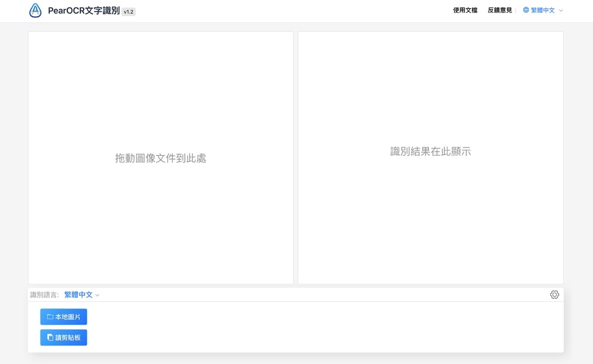The height and width of the screenshot is (364, 593).
Task: Click the 識別結果在此顯示 result panel
Action: [x=430, y=158]
